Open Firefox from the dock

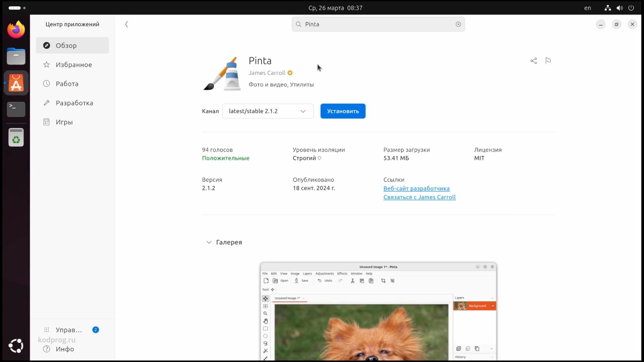[16, 29]
